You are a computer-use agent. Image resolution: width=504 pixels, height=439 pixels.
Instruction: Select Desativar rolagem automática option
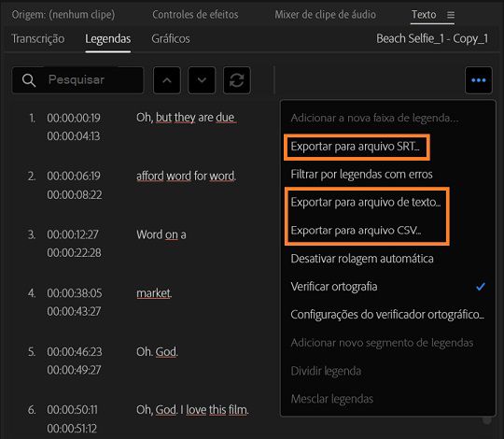(362, 259)
